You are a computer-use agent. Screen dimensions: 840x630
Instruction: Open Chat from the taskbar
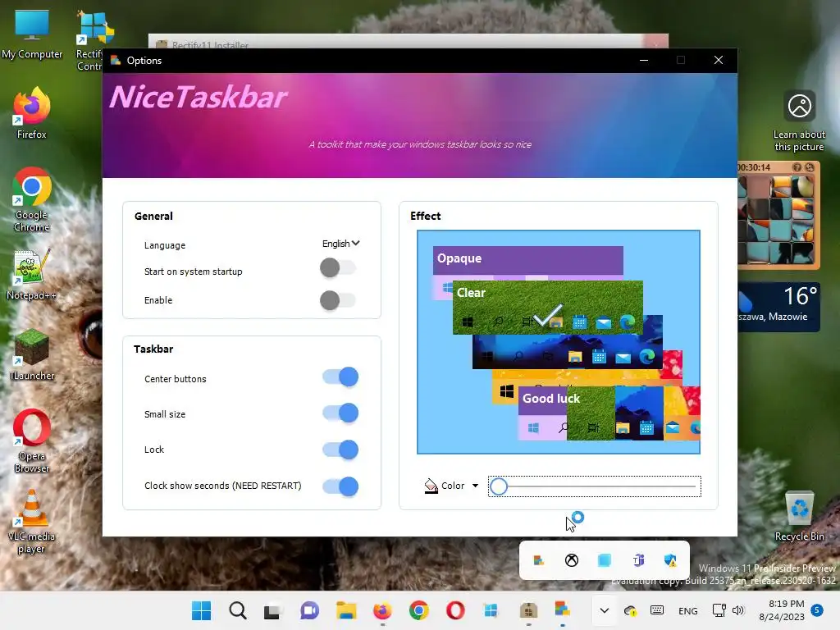click(309, 610)
